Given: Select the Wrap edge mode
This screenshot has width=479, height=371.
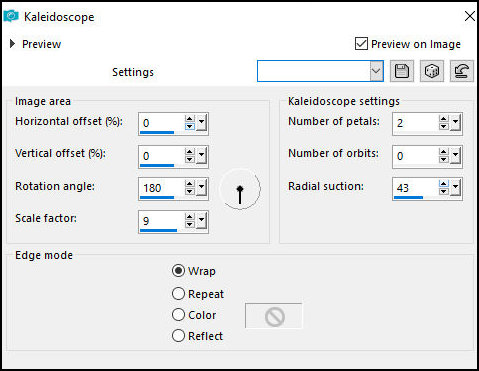Looking at the screenshot, I should (x=178, y=271).
